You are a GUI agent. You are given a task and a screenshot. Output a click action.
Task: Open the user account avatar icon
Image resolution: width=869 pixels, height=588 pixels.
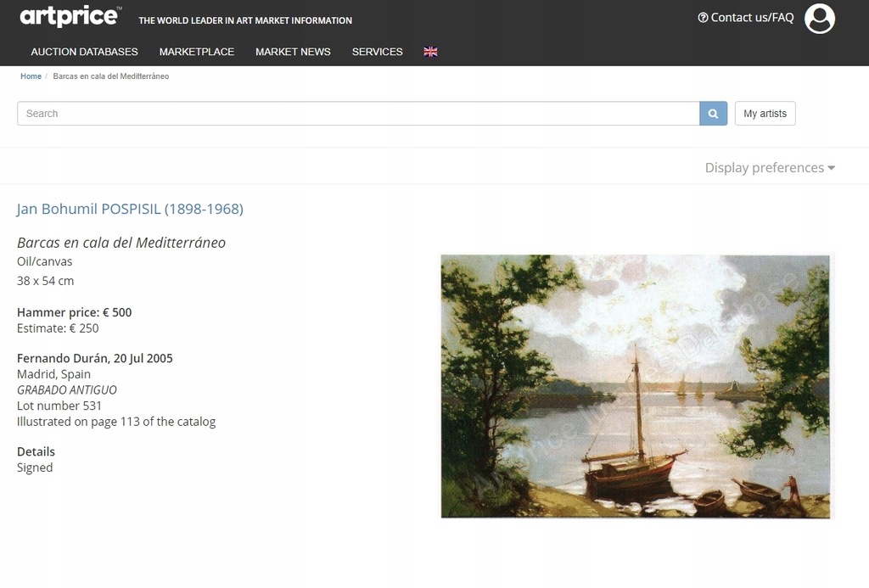tap(820, 19)
